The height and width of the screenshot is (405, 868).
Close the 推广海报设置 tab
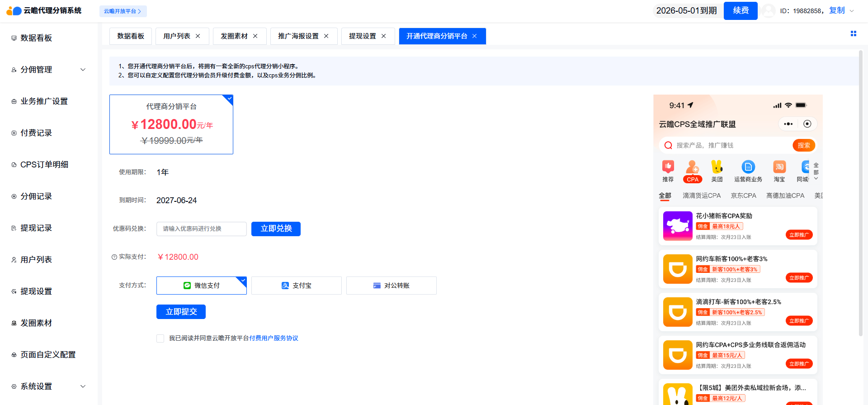[x=326, y=36]
